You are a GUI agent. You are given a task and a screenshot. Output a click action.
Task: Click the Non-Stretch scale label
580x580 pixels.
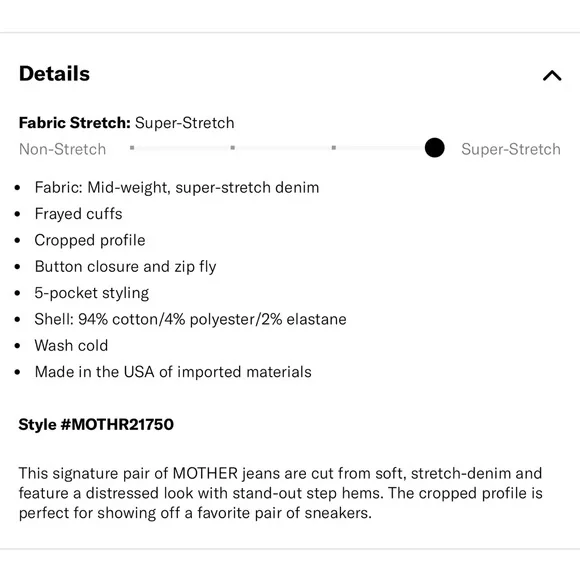63,149
